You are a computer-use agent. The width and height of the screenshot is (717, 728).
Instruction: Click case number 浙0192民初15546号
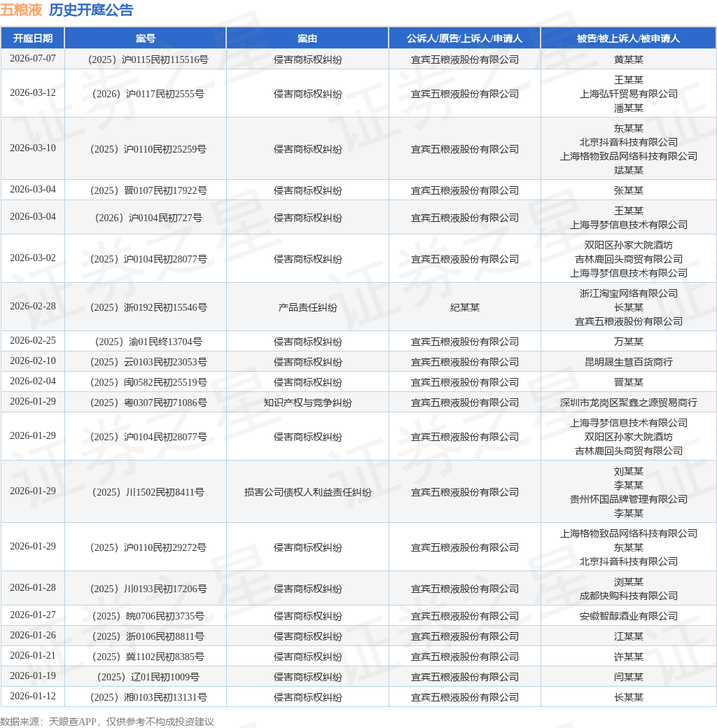(148, 307)
